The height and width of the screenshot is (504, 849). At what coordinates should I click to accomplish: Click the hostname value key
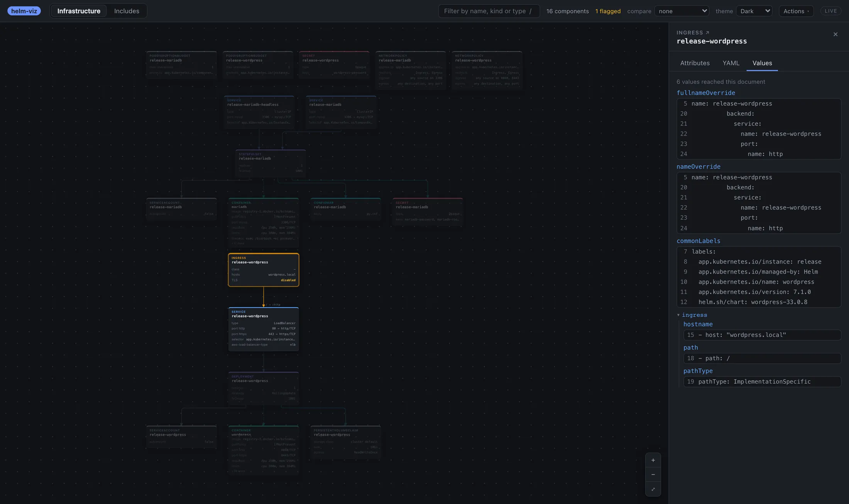(698, 324)
